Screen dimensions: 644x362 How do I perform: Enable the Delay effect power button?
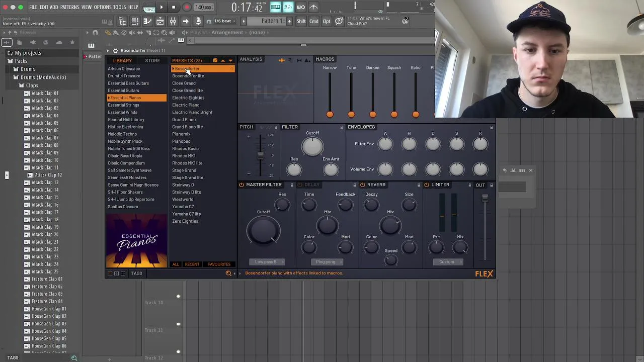click(x=300, y=185)
